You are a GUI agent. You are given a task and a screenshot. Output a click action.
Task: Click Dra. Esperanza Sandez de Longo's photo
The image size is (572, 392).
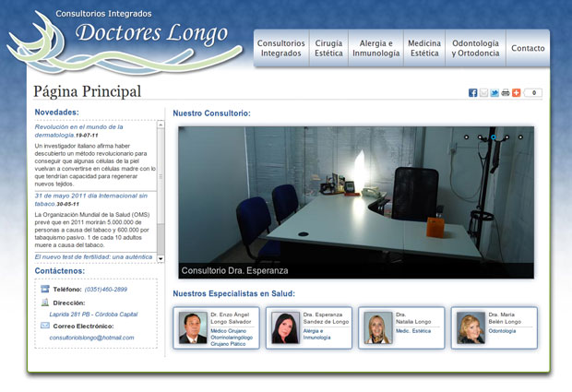285,327
